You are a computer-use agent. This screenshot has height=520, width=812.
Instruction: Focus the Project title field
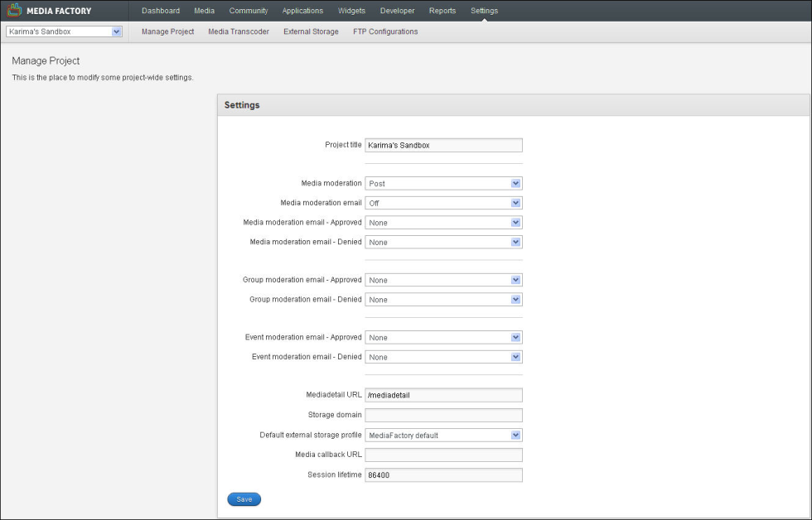point(444,146)
